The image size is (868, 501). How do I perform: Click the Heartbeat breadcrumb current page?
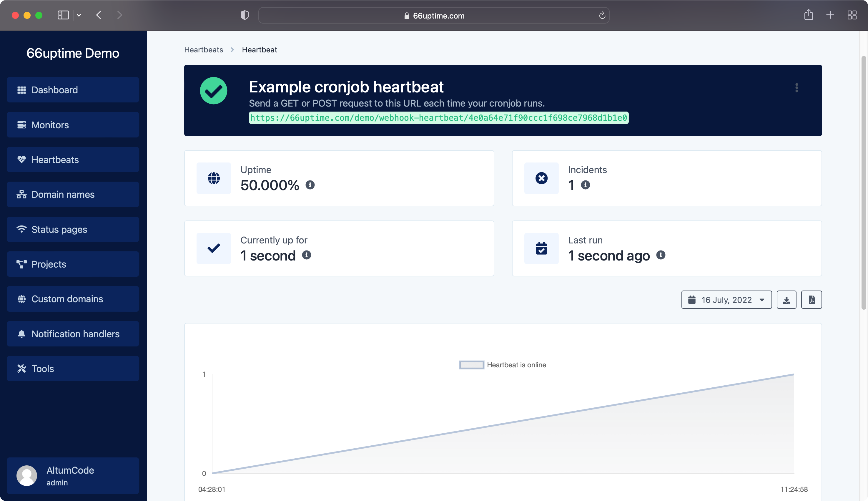260,49
